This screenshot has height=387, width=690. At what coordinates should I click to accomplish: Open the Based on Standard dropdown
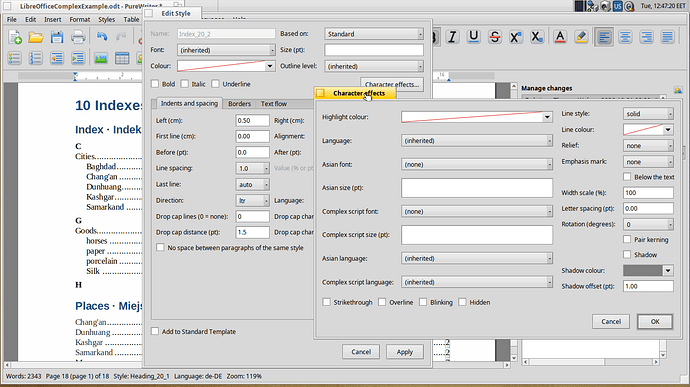(x=374, y=34)
